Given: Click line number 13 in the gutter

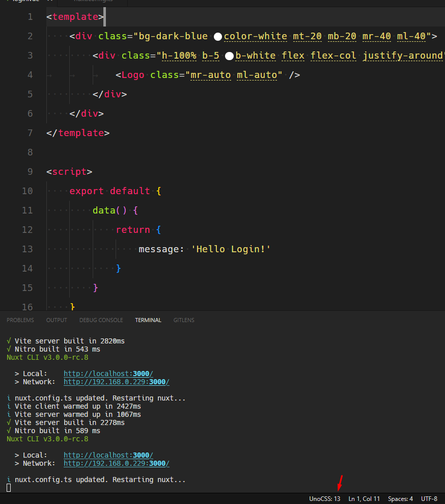Looking at the screenshot, I should (x=27, y=249).
